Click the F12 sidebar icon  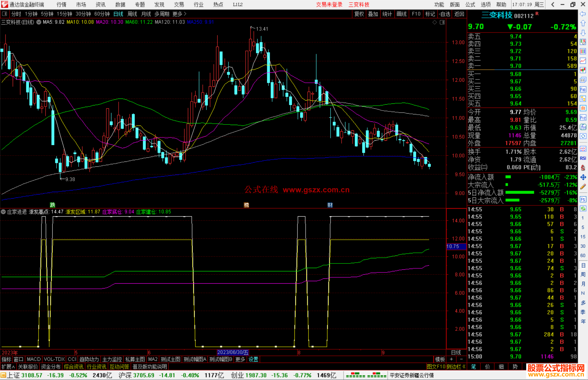pos(583,118)
